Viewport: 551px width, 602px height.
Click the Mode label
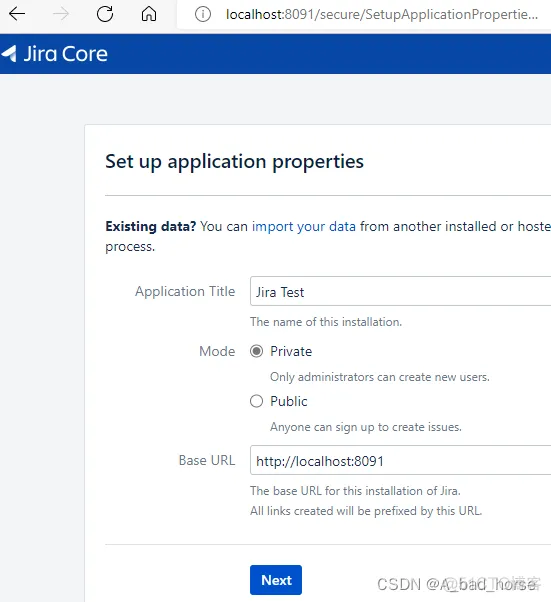[217, 351]
